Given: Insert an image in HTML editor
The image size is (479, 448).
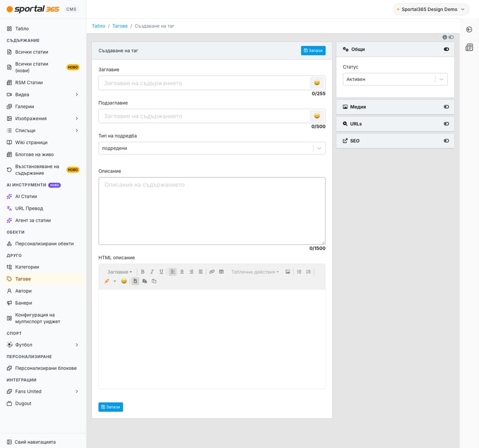Looking at the screenshot, I should pyautogui.click(x=288, y=272).
